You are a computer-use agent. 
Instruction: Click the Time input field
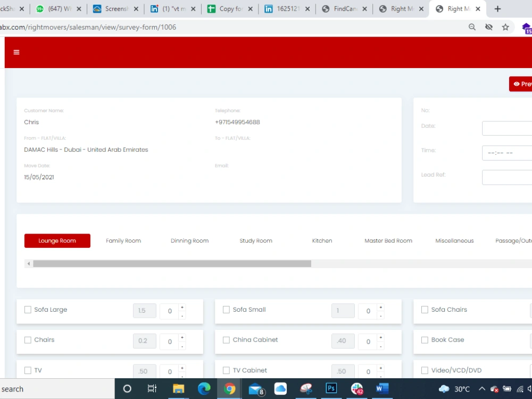pos(507,153)
